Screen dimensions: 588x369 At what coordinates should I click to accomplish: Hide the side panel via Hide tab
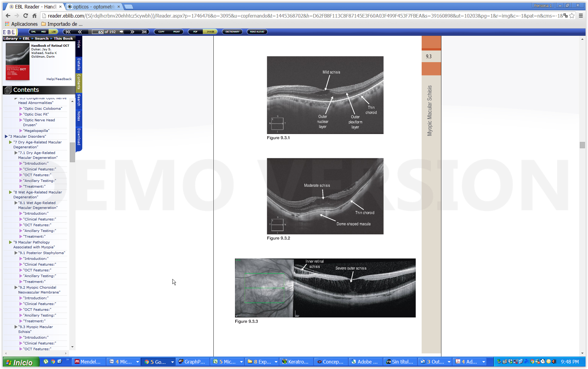pyautogui.click(x=79, y=44)
